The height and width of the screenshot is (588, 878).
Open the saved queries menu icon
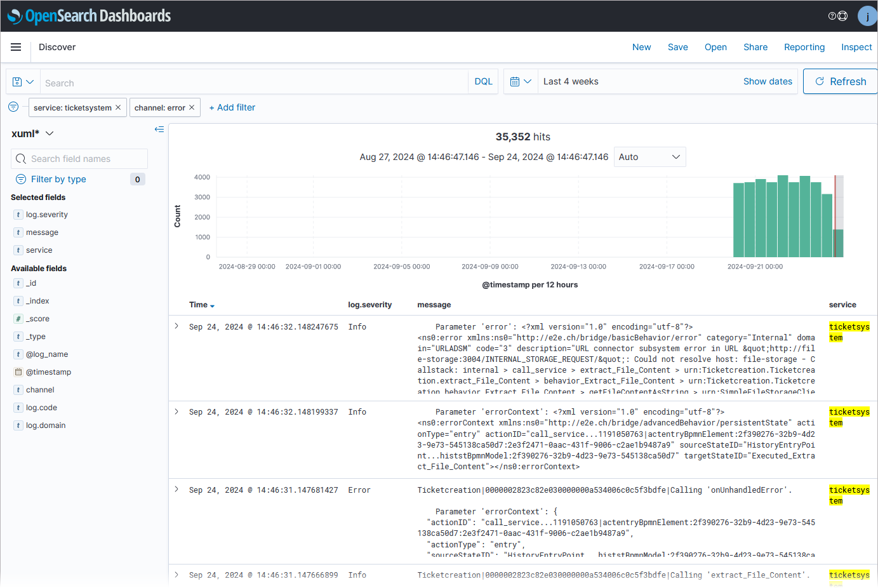[23, 82]
